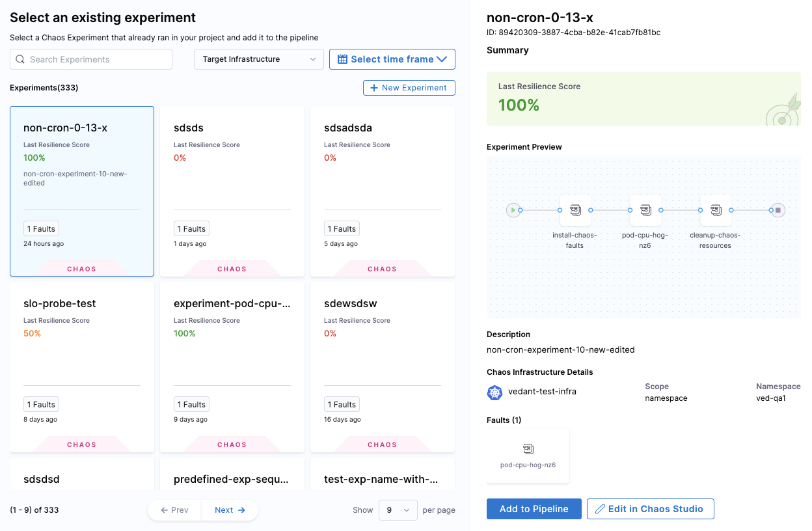Select the install-chaos-faults step icon
Viewport: 812px width, 531px height.
click(x=575, y=210)
